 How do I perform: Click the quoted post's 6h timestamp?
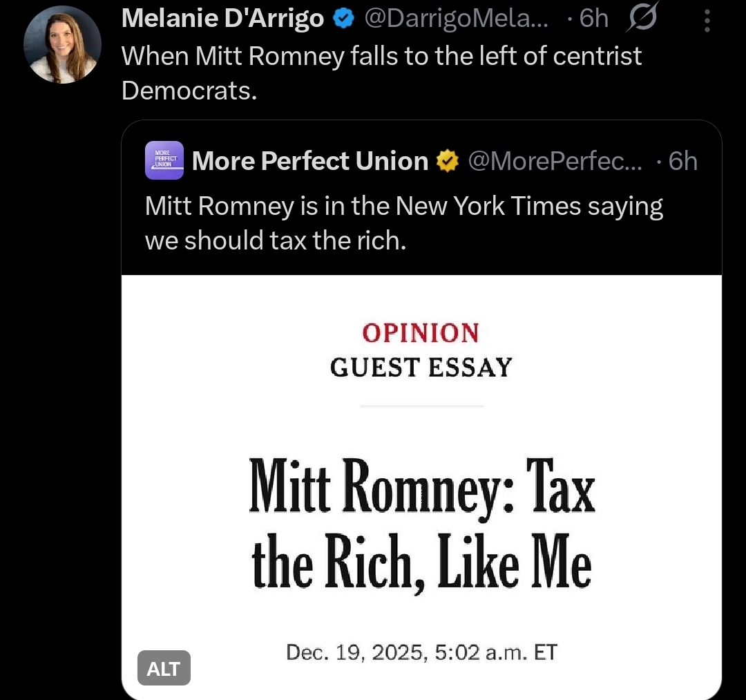(682, 161)
